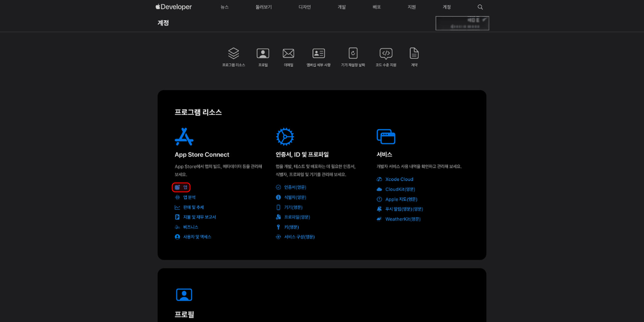Open the 프로필 person icon shortcut
Image resolution: width=644 pixels, height=322 pixels.
coord(263,53)
